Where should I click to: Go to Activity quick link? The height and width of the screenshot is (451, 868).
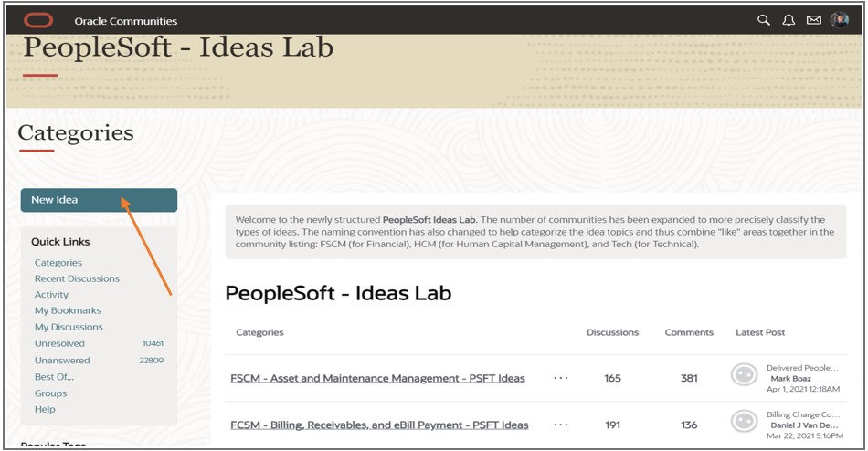51,295
